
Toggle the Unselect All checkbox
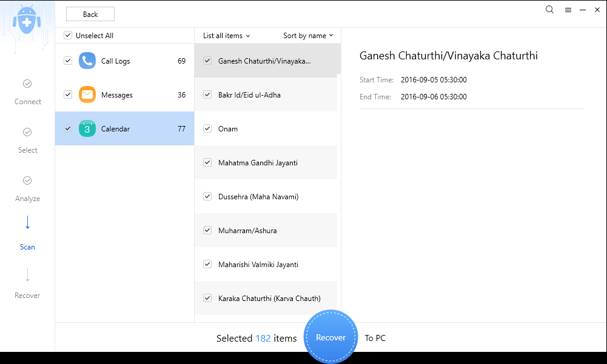point(68,36)
